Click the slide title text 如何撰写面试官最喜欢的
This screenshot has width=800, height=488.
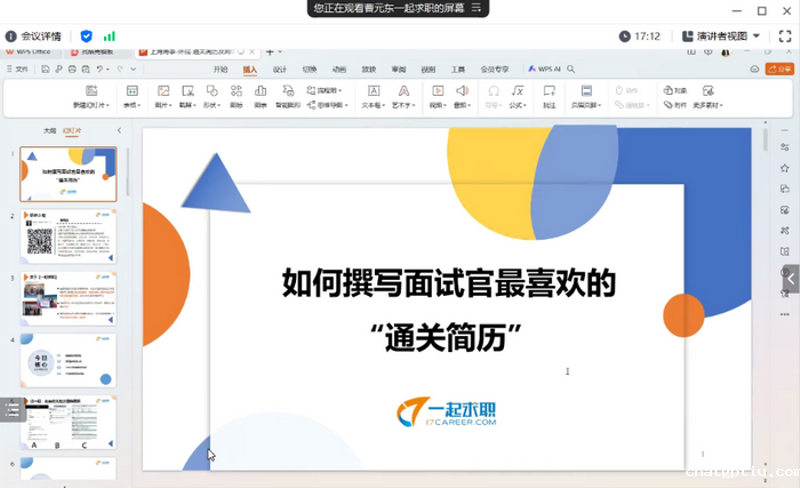pyautogui.click(x=449, y=283)
